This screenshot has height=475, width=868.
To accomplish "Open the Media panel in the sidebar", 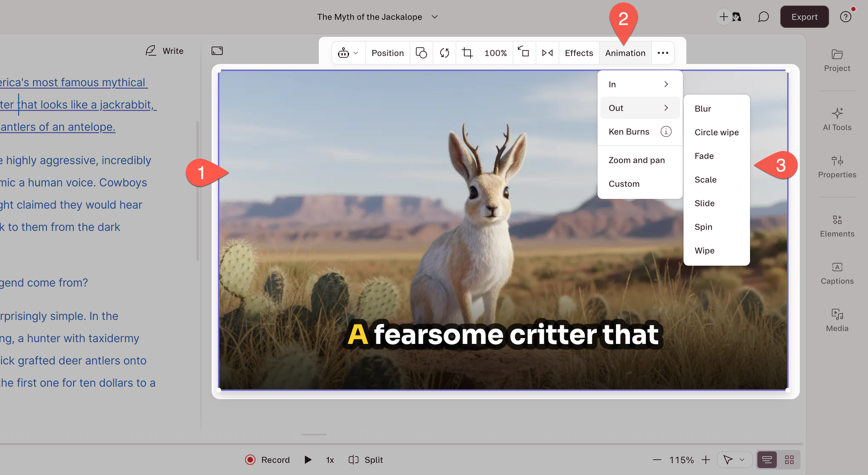I will (x=836, y=319).
